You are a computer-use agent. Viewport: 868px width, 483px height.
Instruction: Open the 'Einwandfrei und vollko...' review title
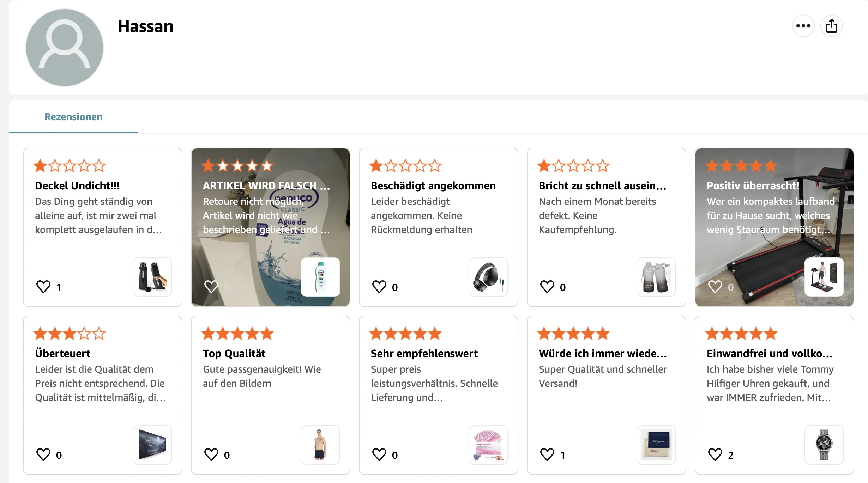pos(769,353)
